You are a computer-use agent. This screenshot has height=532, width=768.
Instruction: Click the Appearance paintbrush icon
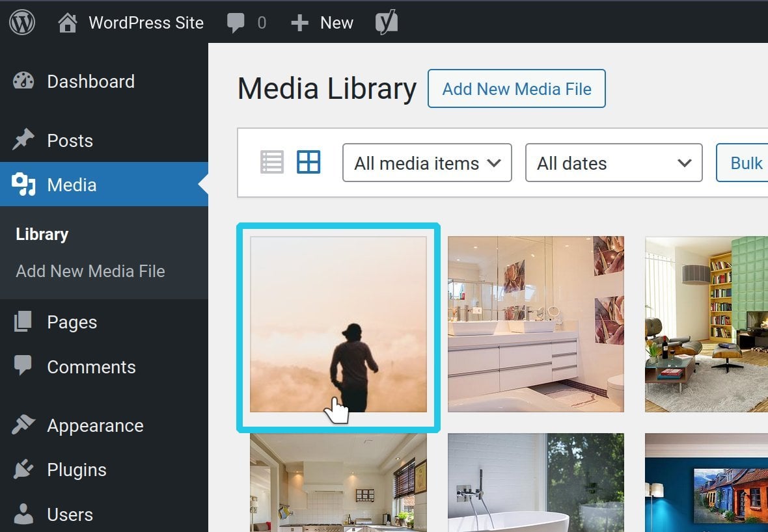tap(23, 425)
